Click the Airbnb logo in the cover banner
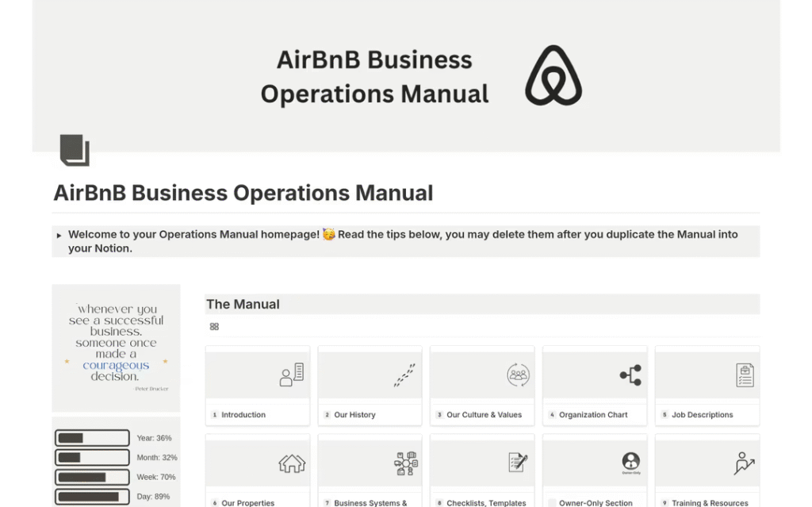The image size is (812, 507). (x=553, y=75)
